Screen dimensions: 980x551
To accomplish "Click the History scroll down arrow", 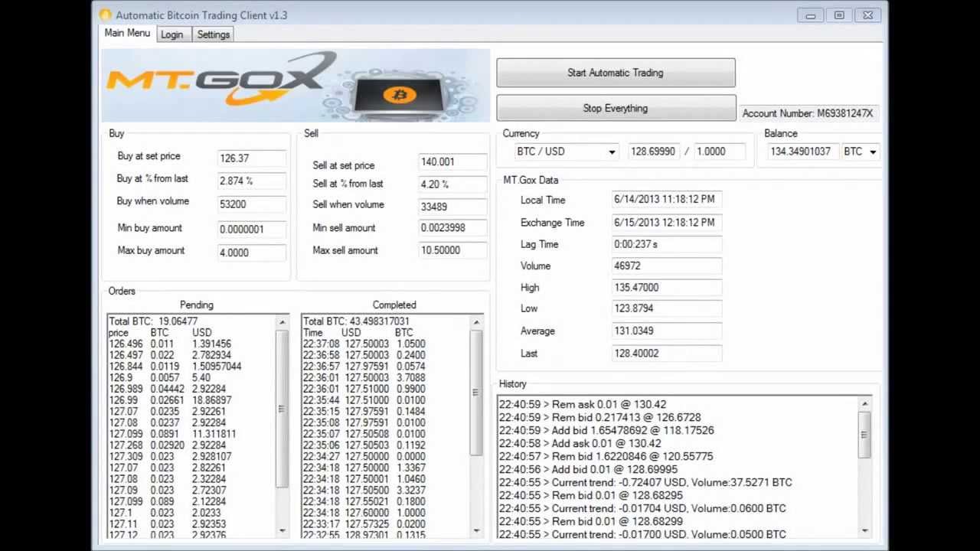I will click(x=865, y=530).
